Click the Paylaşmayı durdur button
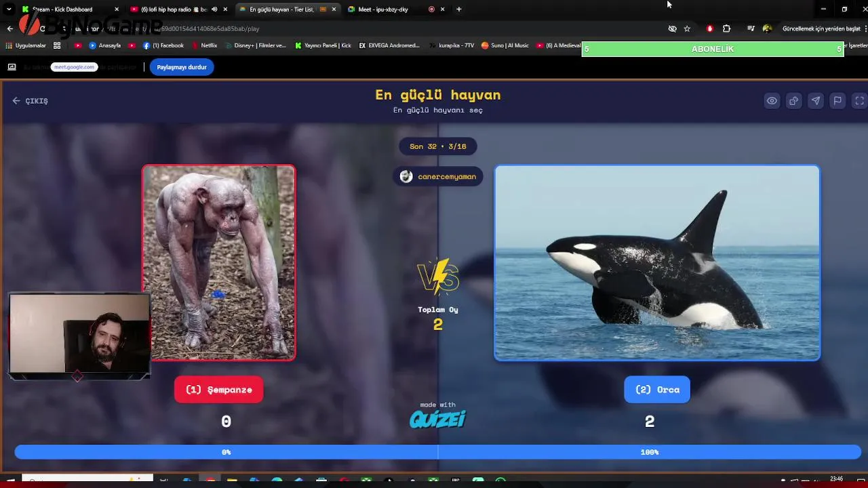Viewport: 868px width, 488px height. [182, 67]
